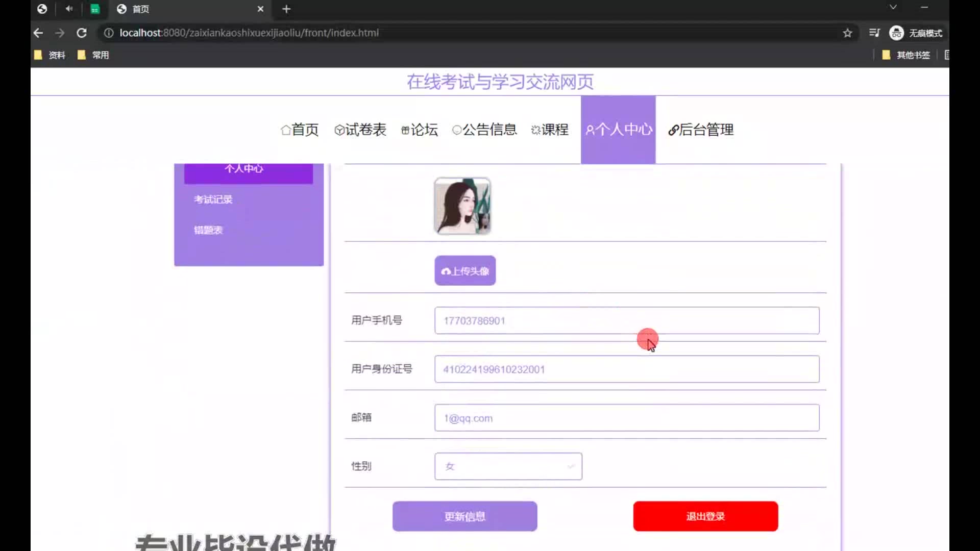Image resolution: width=980 pixels, height=551 pixels.
Task: Click the 邮箱 email input field
Action: click(627, 418)
